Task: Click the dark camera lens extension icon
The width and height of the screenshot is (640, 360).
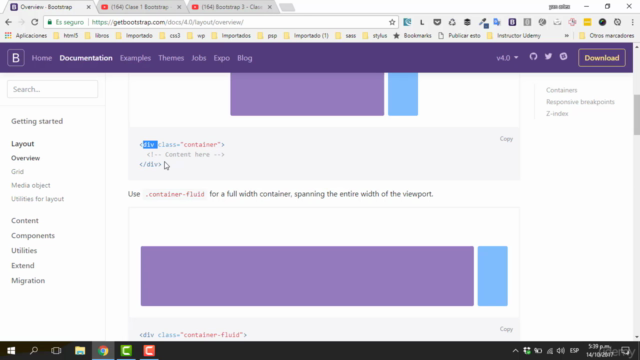Action: click(x=602, y=22)
